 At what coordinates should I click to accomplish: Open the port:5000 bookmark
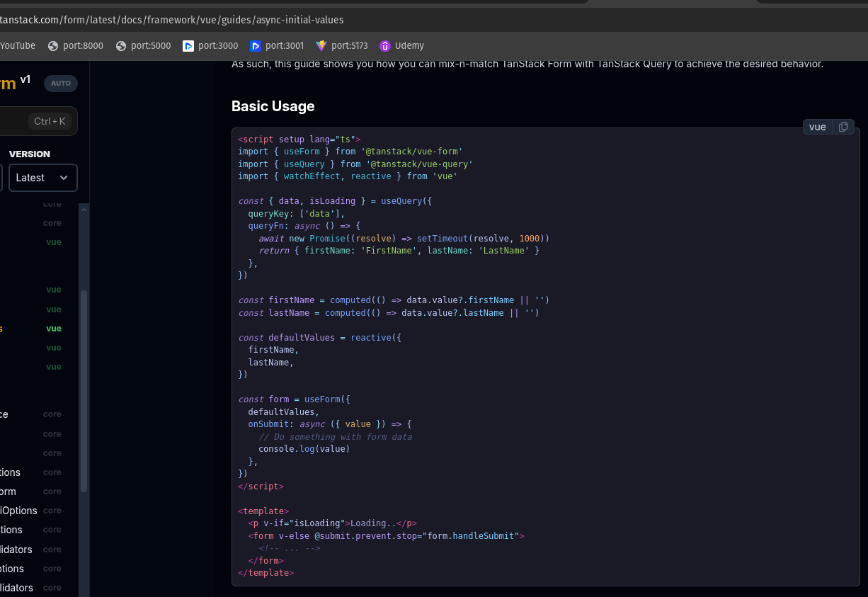click(144, 46)
